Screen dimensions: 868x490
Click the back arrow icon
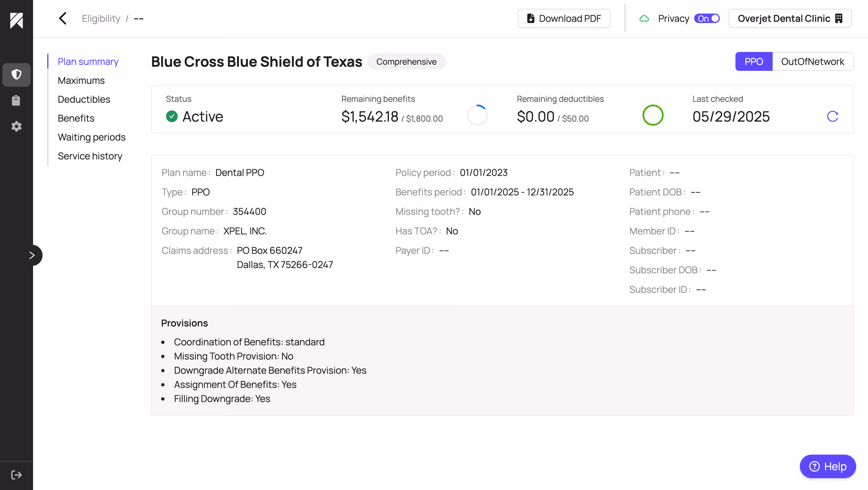tap(63, 19)
